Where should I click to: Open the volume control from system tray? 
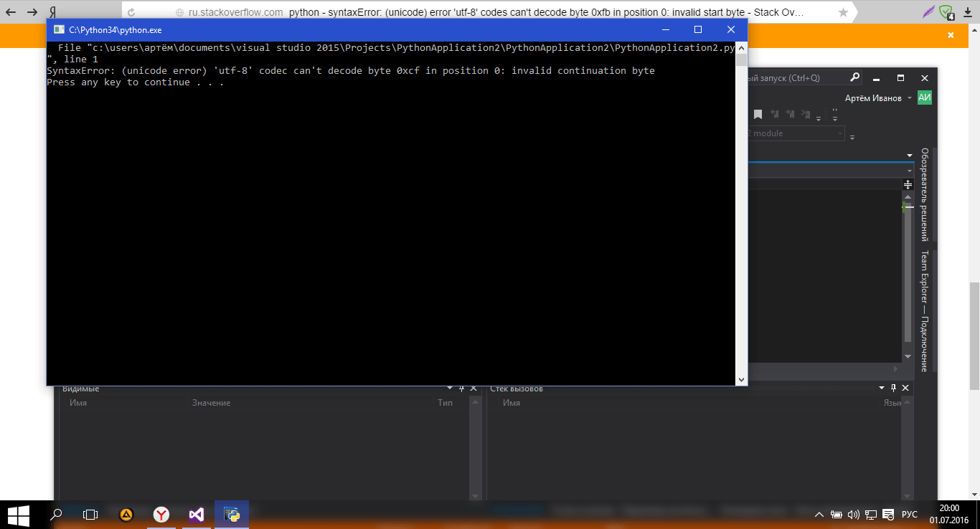(x=853, y=514)
